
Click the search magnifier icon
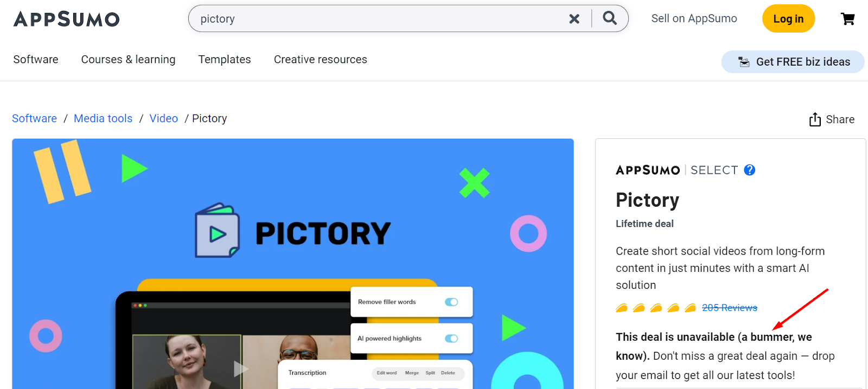(610, 18)
